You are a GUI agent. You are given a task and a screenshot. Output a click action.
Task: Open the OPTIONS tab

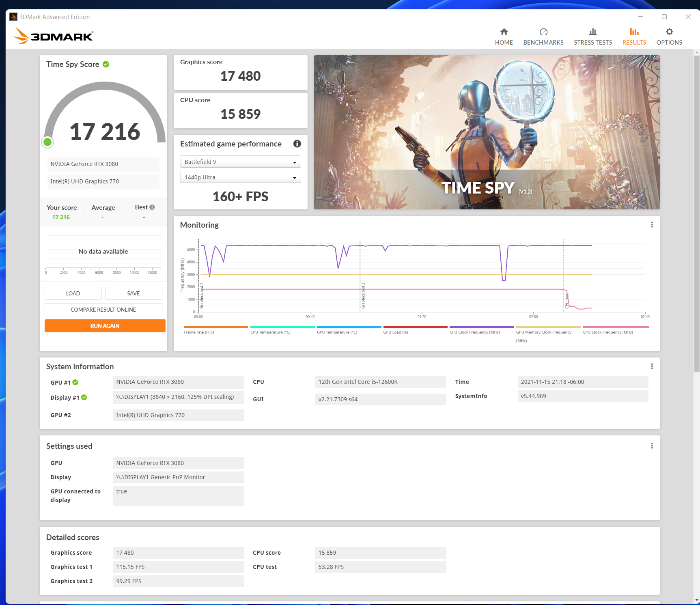(669, 37)
